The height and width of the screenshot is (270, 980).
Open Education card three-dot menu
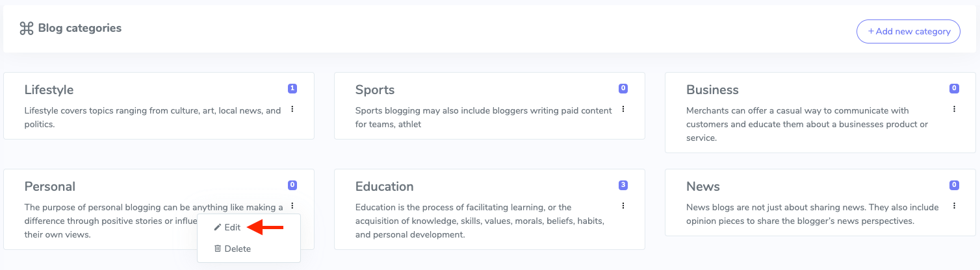point(623,206)
